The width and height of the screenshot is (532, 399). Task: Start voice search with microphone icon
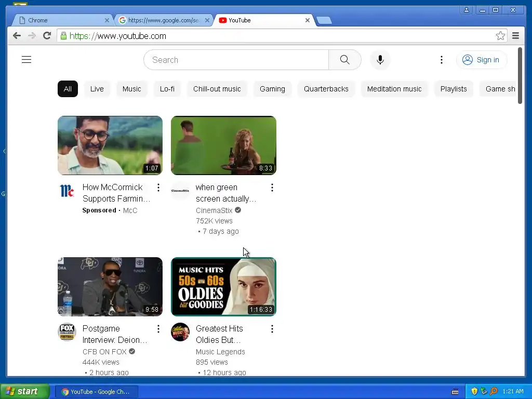(380, 60)
